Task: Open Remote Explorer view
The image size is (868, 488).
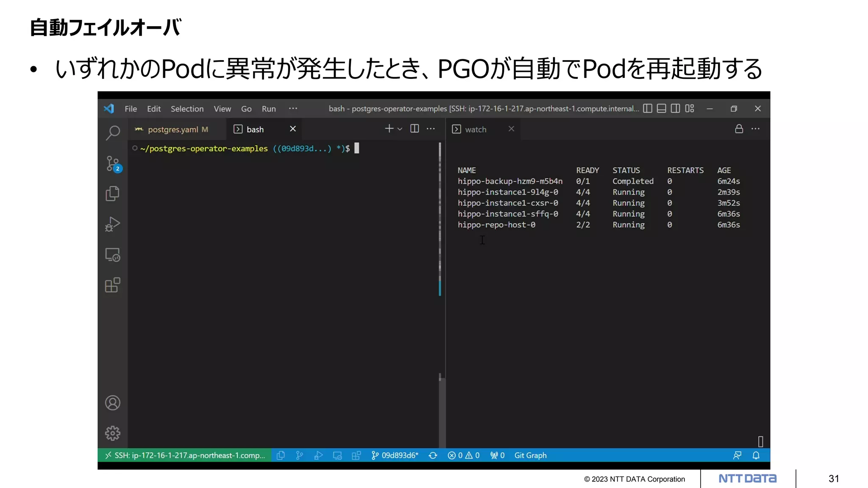Action: [113, 255]
